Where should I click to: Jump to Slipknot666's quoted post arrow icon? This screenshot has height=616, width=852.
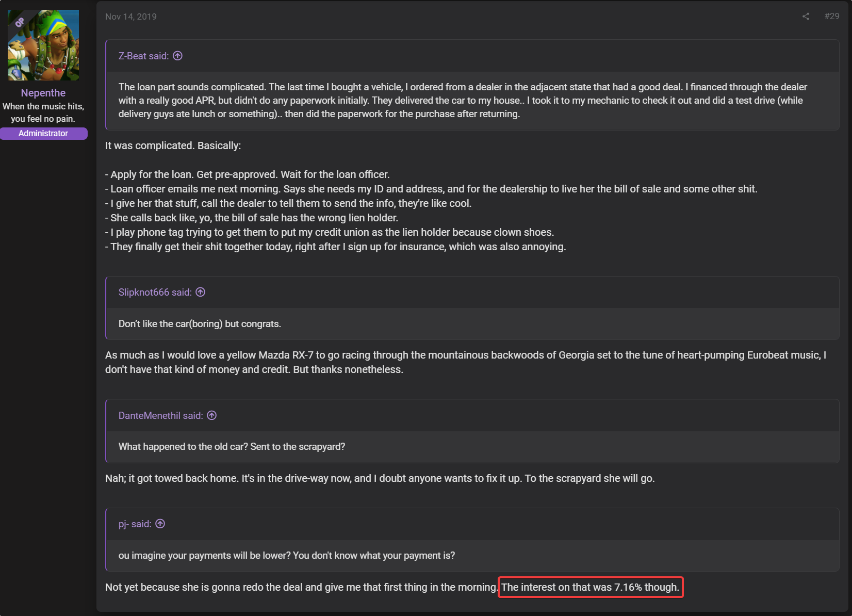(x=201, y=292)
